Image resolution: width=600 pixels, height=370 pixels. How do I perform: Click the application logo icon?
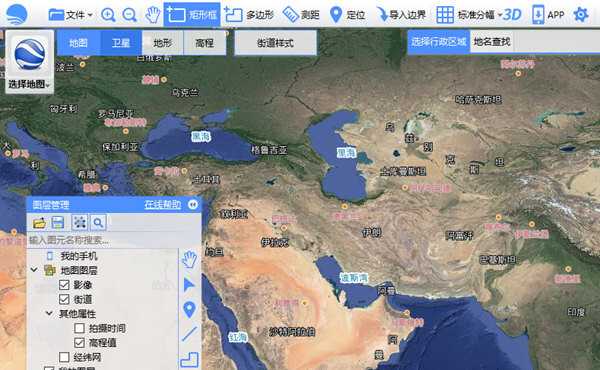(16, 14)
